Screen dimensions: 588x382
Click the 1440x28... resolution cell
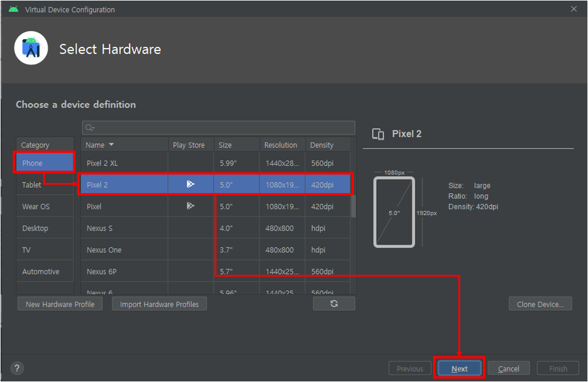tap(282, 163)
